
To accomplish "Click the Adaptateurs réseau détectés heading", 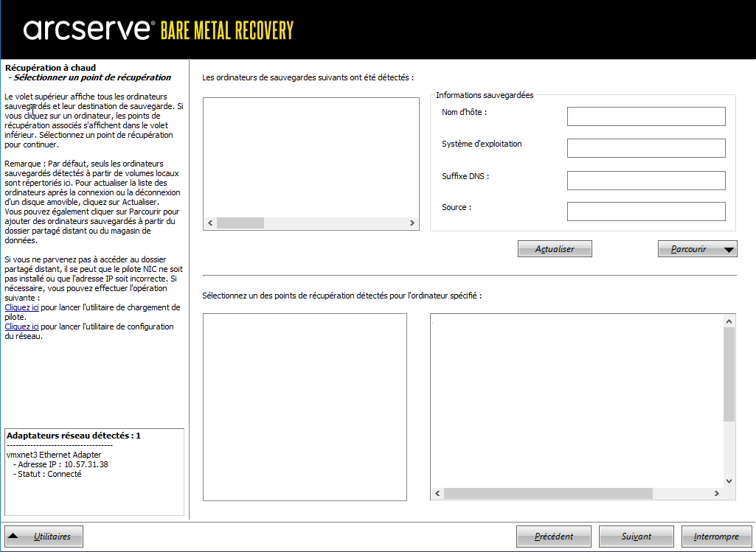I will coord(73,436).
